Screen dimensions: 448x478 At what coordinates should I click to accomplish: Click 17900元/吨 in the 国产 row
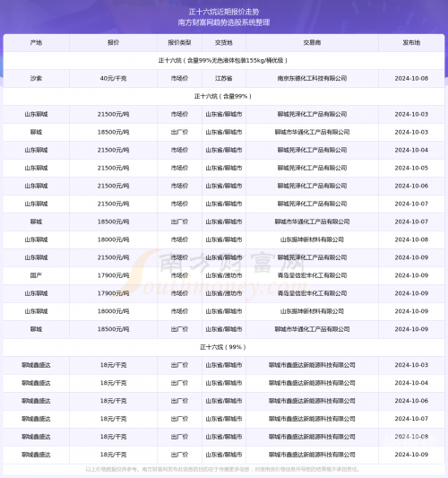(x=113, y=275)
